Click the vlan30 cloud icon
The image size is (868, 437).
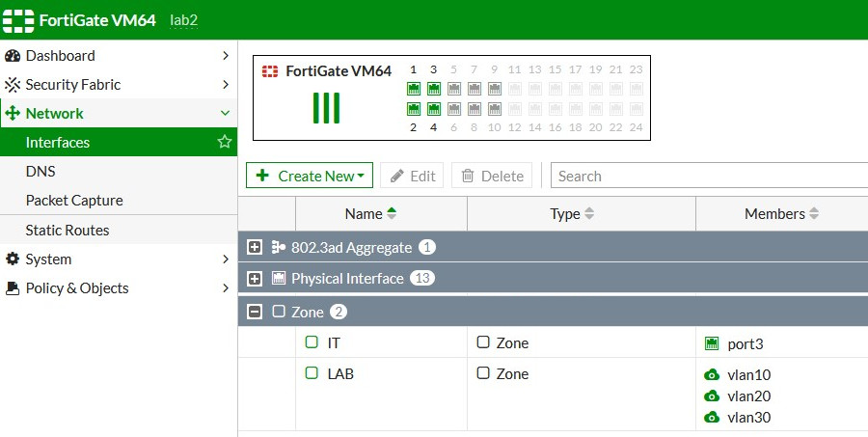(x=712, y=417)
